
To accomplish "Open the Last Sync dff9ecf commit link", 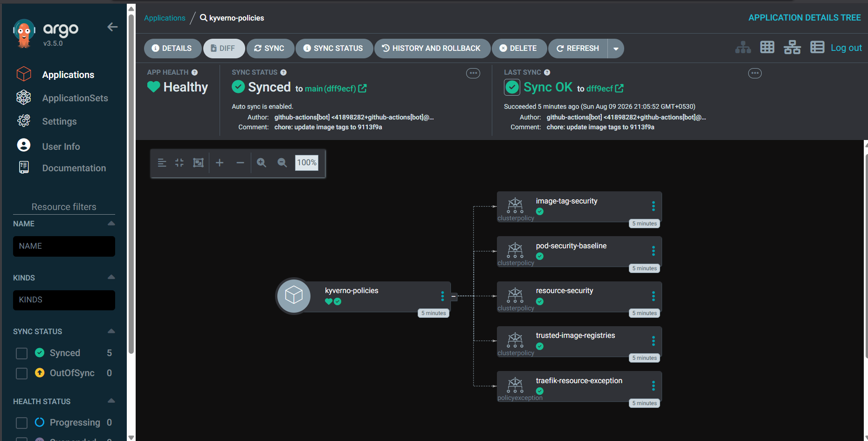I will point(599,89).
